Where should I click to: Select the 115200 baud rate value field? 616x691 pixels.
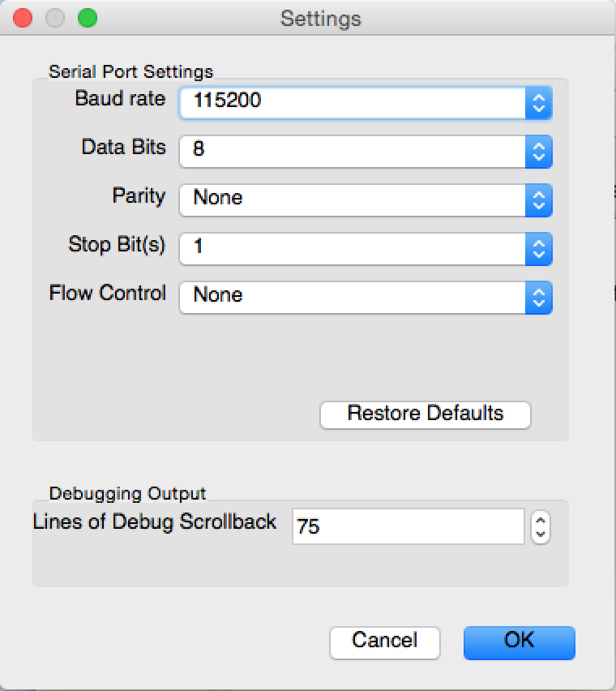pos(324,102)
